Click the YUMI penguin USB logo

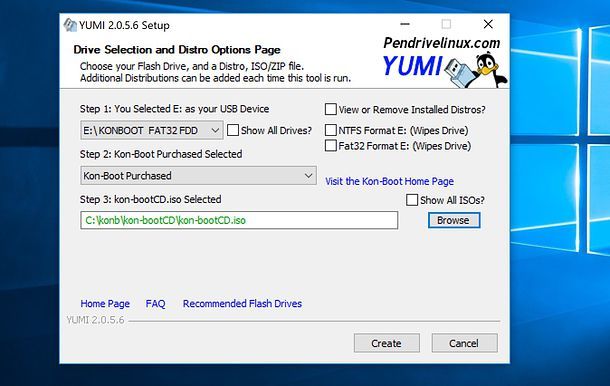(445, 69)
